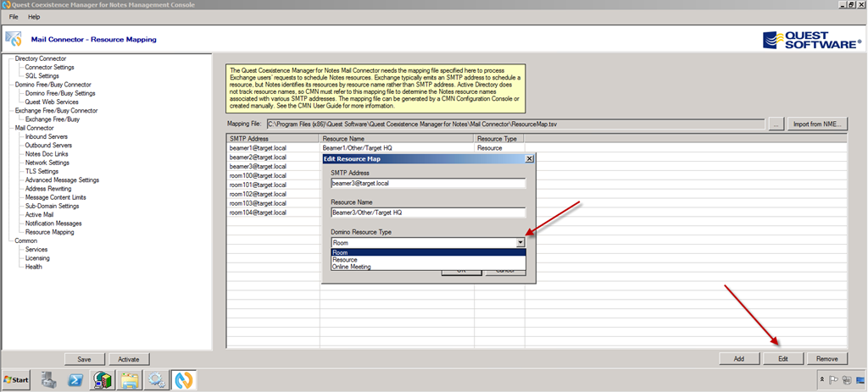Select Domino Free/Busy Connector node
The width and height of the screenshot is (868, 392).
click(53, 85)
